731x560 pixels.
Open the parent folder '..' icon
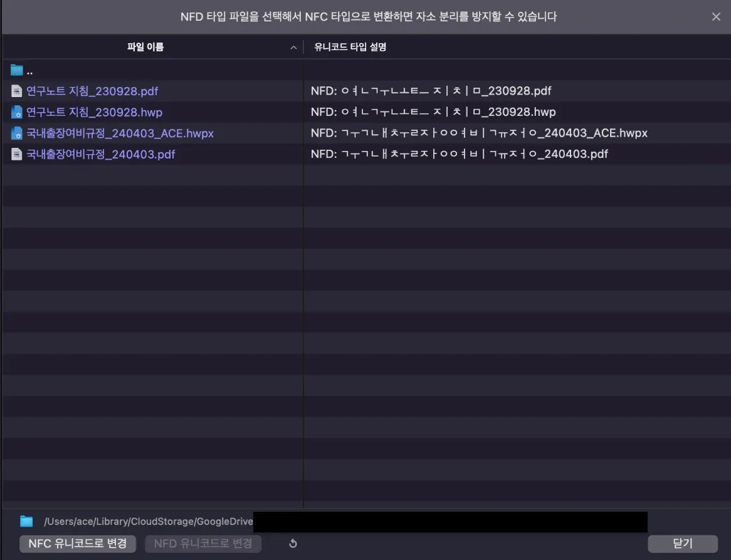pyautogui.click(x=17, y=70)
